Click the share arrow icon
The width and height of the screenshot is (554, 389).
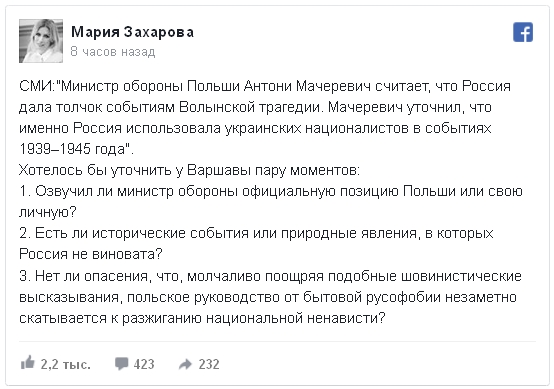[x=185, y=364]
